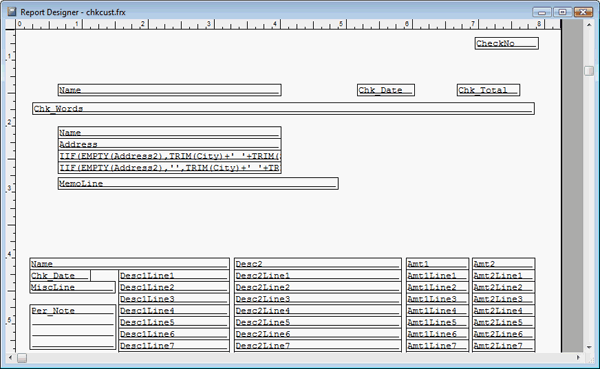
Task: Select the Chk_Date field beside Chk_Total
Action: coord(386,90)
